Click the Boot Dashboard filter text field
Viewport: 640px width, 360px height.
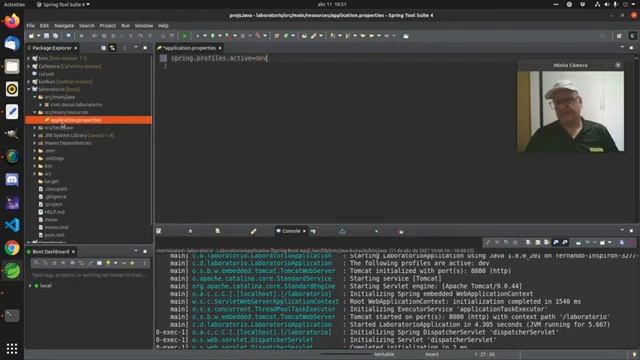88,275
